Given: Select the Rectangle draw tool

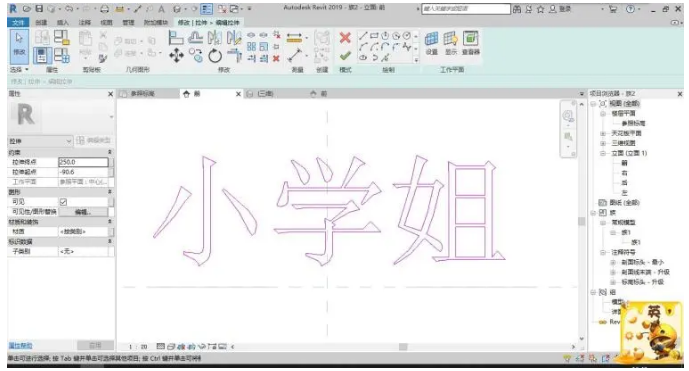Looking at the screenshot, I should tap(374, 36).
